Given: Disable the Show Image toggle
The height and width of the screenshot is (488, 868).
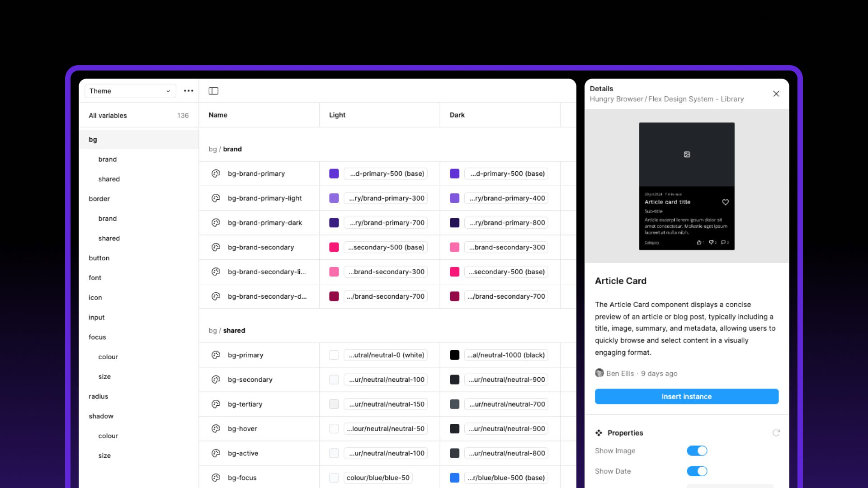Looking at the screenshot, I should point(697,450).
